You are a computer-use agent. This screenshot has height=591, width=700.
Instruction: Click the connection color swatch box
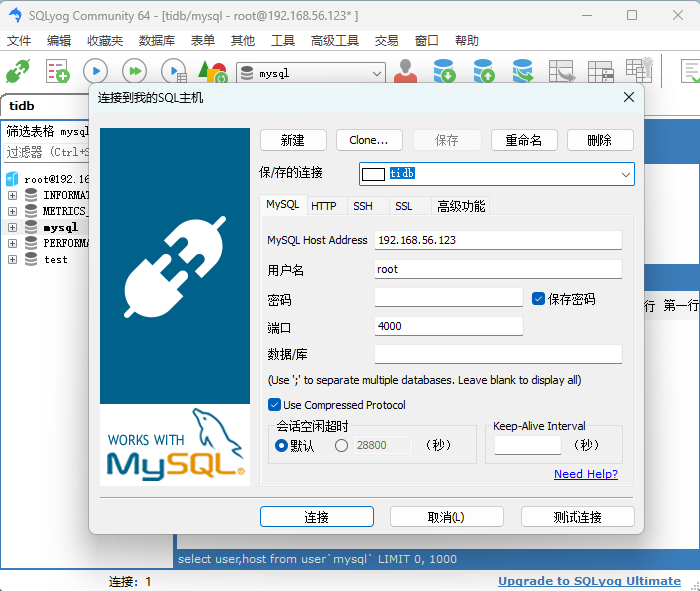pyautogui.click(x=373, y=174)
